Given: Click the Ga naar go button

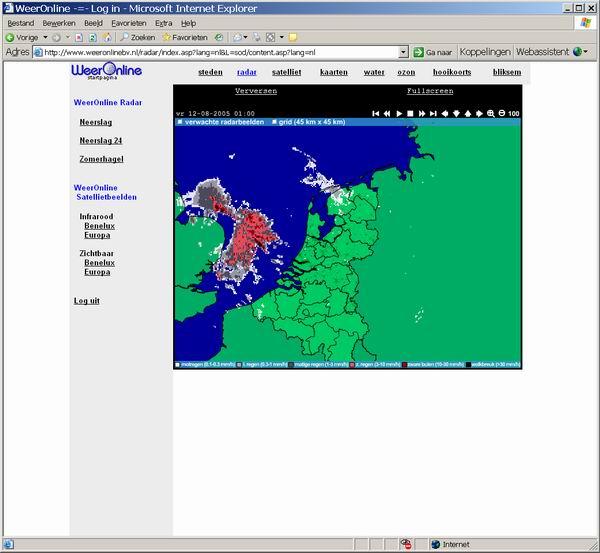Looking at the screenshot, I should [432, 52].
